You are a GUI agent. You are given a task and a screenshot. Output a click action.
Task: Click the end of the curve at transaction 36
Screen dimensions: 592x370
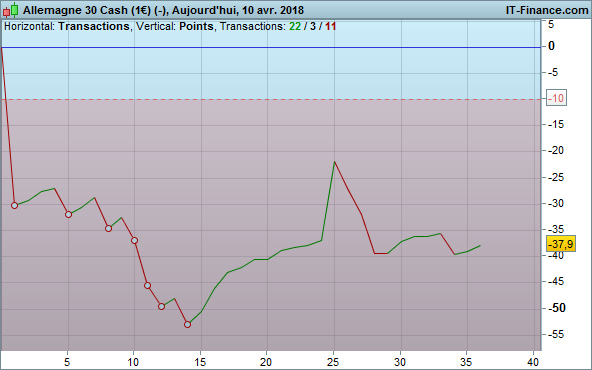480,245
